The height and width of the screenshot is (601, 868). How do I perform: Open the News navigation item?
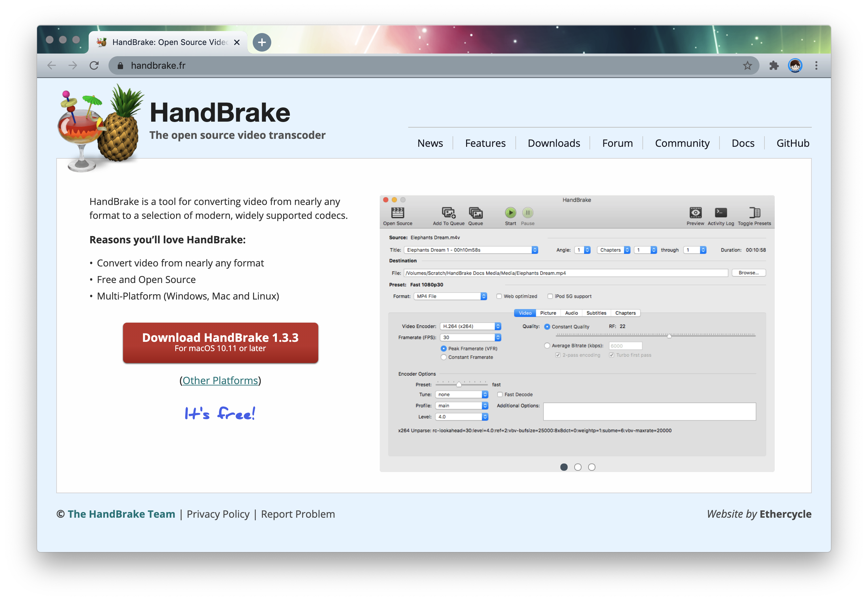click(430, 143)
